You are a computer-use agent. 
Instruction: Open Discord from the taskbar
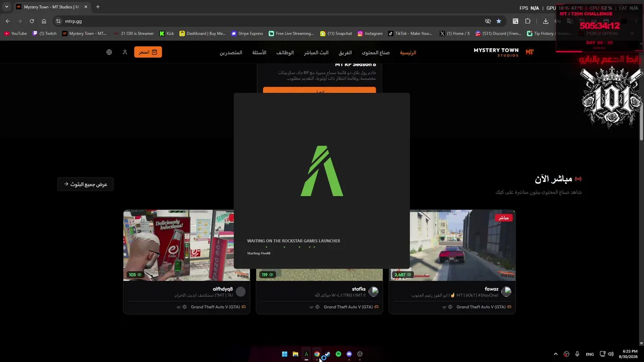[349, 354]
